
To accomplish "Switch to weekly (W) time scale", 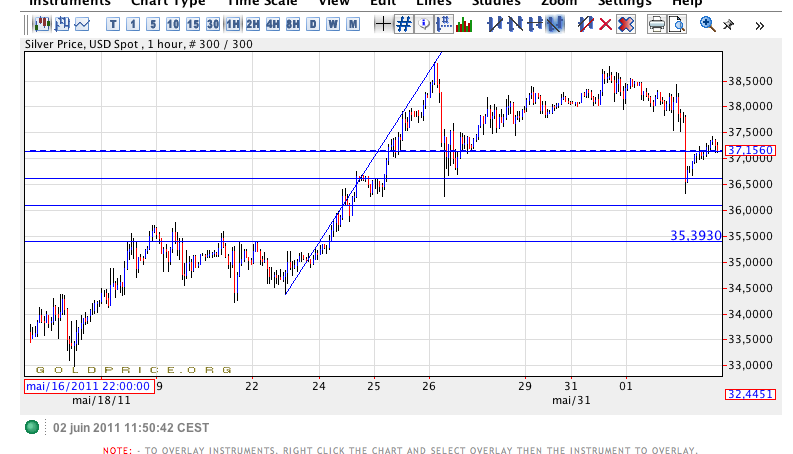I will click(333, 24).
